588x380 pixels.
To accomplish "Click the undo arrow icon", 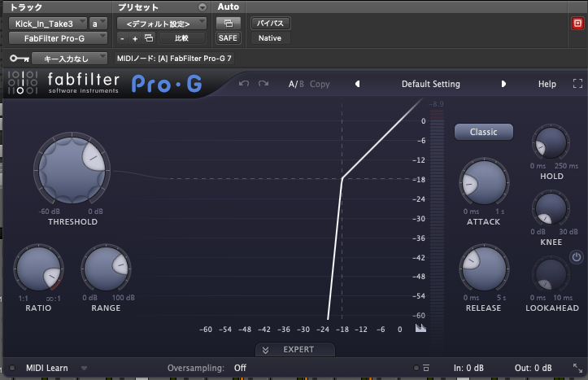I will tap(244, 83).
